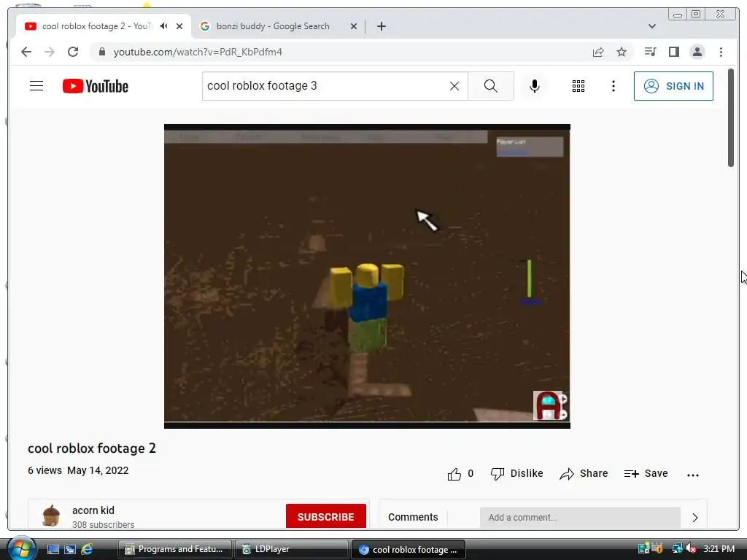Click the browser forward arrow

coord(50,52)
